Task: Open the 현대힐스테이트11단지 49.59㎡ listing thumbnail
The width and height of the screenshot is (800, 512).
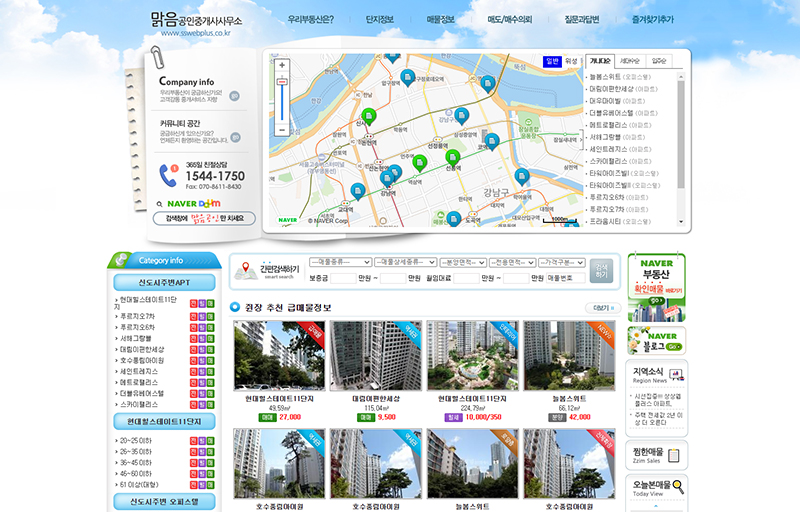Action: click(x=279, y=355)
